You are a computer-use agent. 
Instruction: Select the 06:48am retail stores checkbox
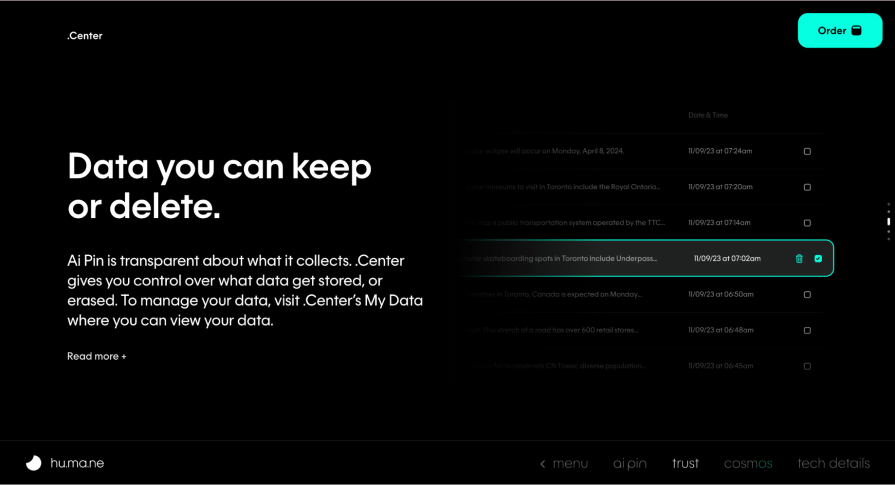807,330
